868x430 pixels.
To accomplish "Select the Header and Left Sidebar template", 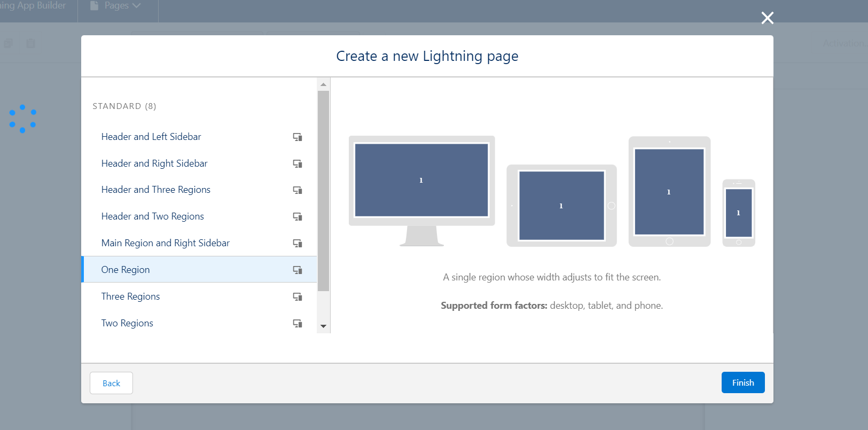I will pyautogui.click(x=151, y=137).
